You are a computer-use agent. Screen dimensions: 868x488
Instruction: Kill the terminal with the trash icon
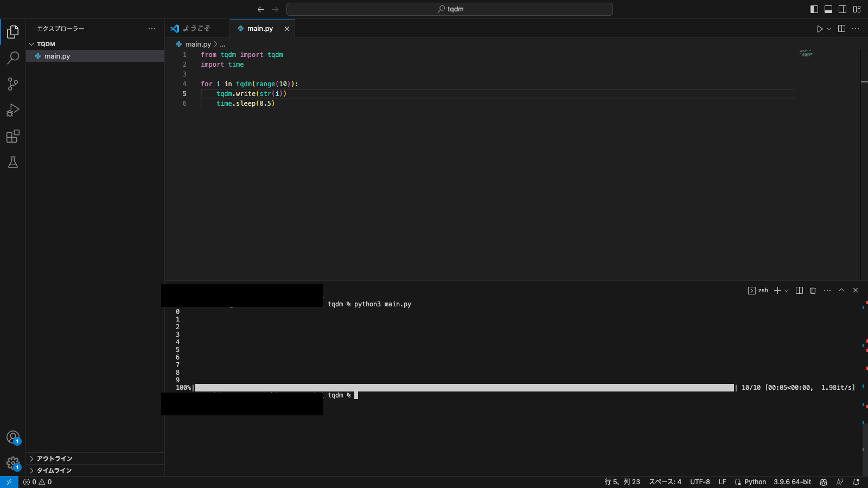[x=812, y=290]
